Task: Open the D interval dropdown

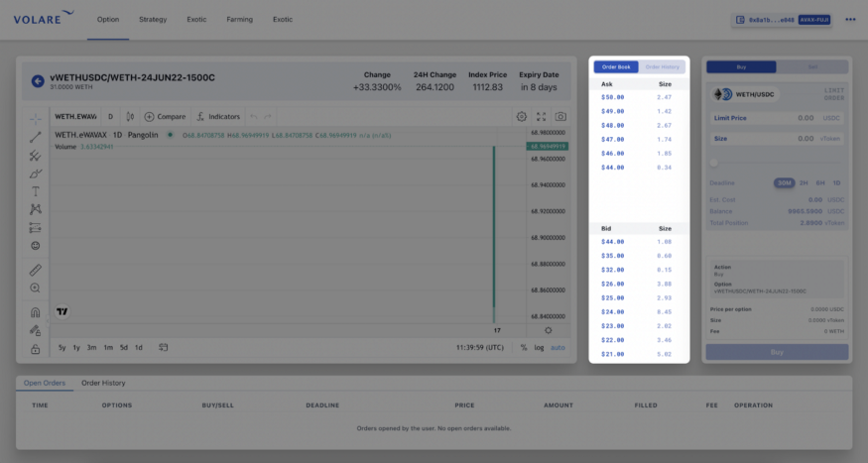Action: point(110,117)
